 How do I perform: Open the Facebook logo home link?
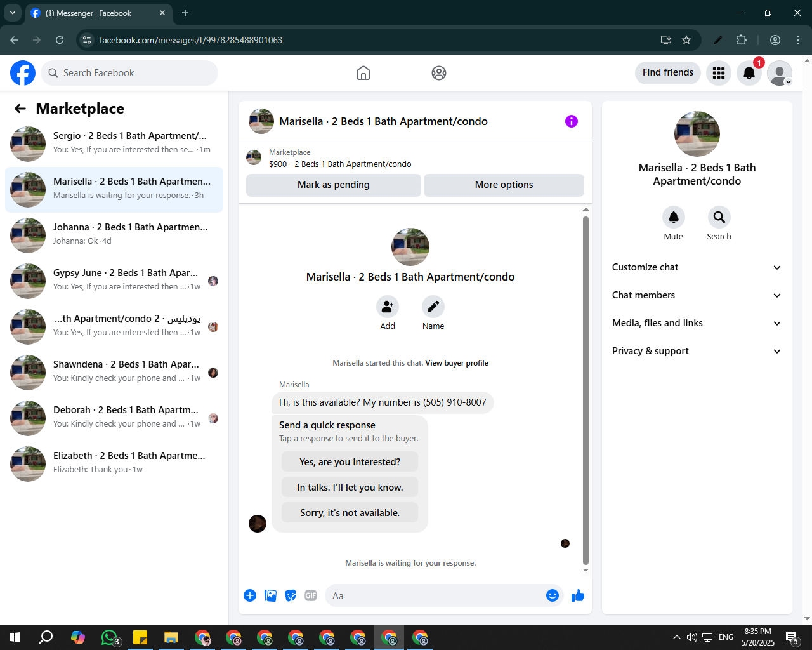point(23,73)
